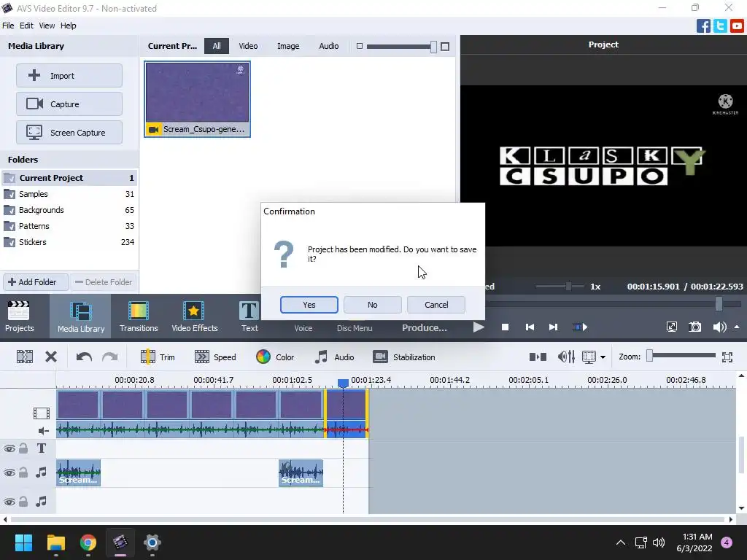Click the Redo arrow
747x560 pixels.
click(x=109, y=357)
